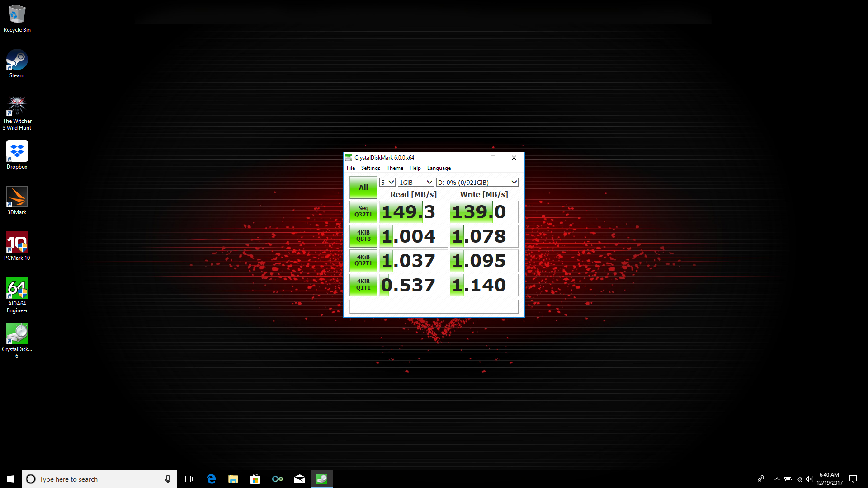Screen dimensions: 868x488
Task: Select the CrystalDiskMark 6 desktop shortcut
Action: (x=17, y=334)
